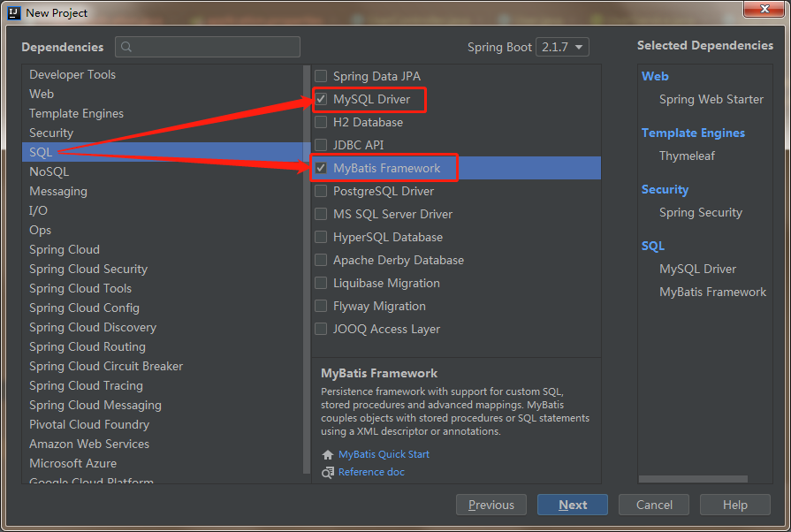Select Developer Tools category
The image size is (791, 532).
[163, 74]
